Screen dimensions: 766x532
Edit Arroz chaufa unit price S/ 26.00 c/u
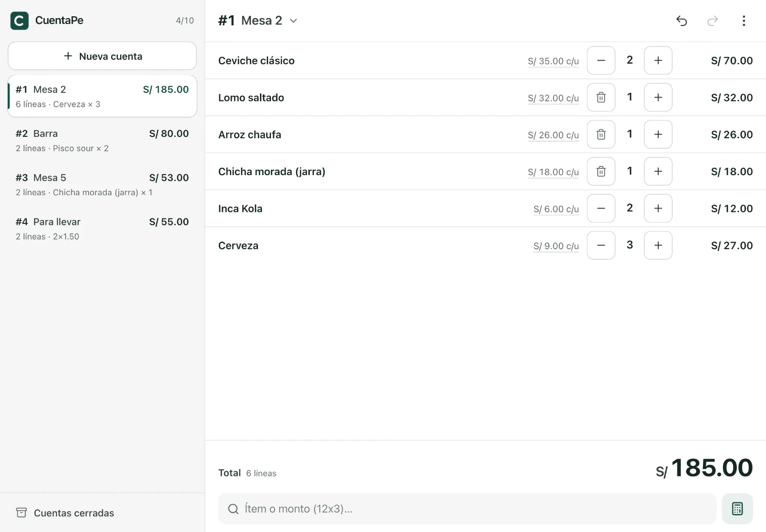click(553, 135)
